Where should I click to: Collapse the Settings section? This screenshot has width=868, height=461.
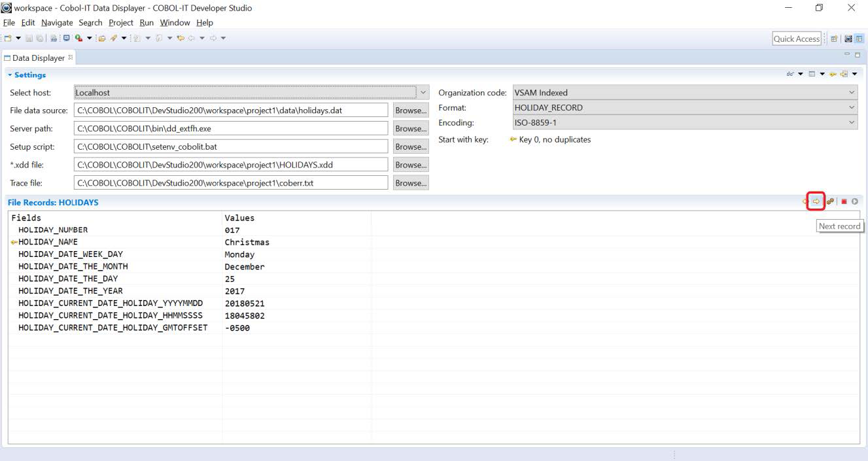[10, 75]
